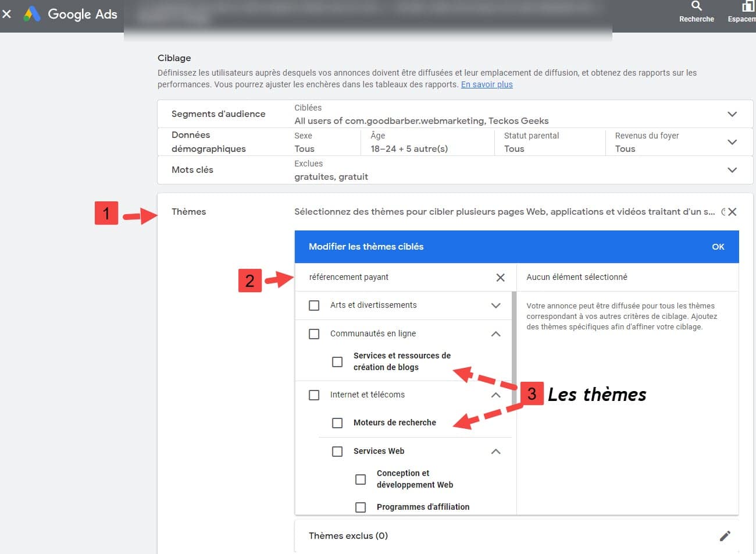Tick Services et ressources de création de blogs

pyautogui.click(x=337, y=362)
